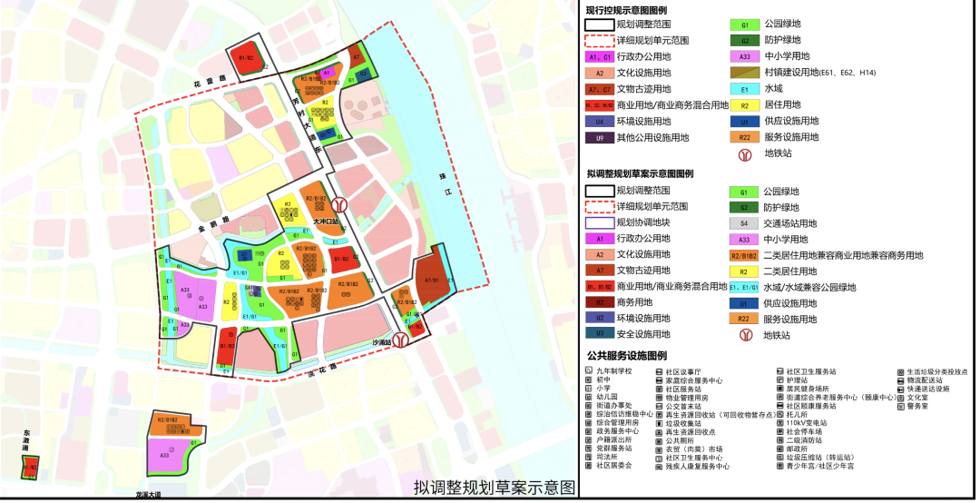Select the dark red B2 商务用地 swatch
This screenshot has width=980, height=503.
coord(599,302)
